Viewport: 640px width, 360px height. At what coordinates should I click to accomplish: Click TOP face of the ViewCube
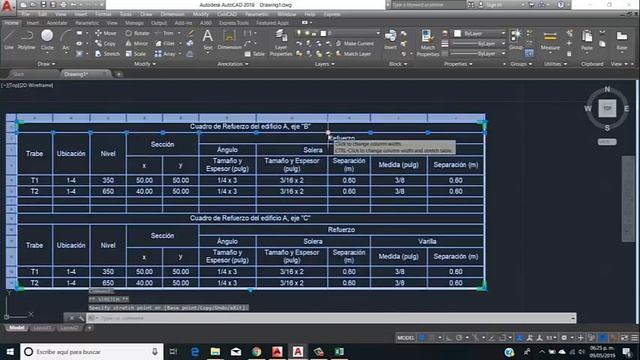tap(607, 108)
